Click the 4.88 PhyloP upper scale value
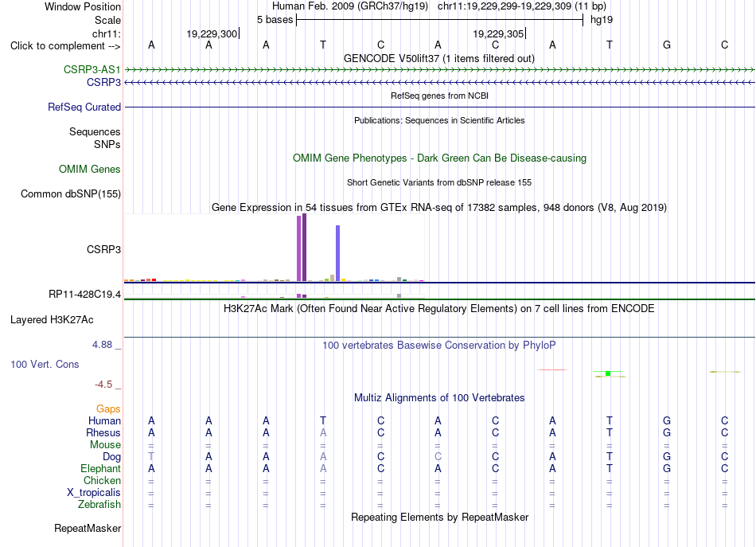 click(102, 345)
